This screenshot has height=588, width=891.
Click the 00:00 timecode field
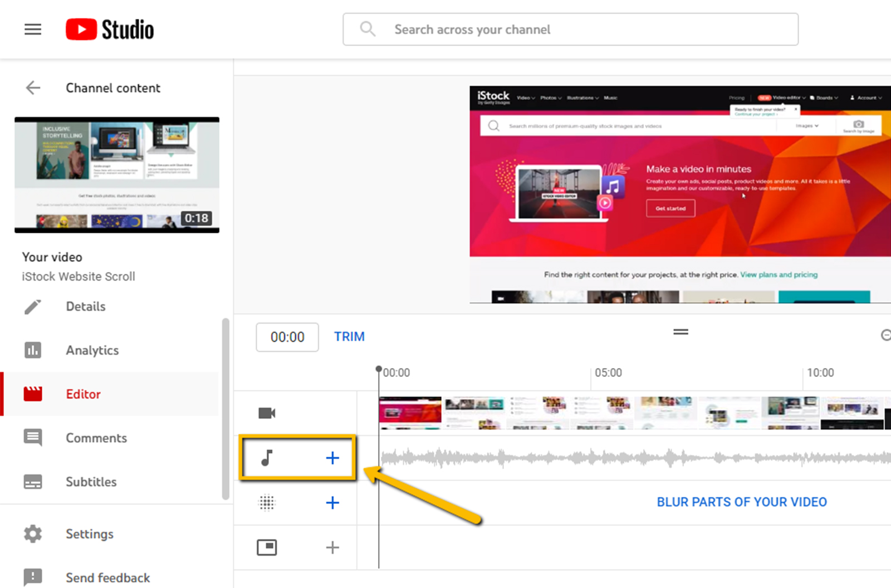point(287,337)
